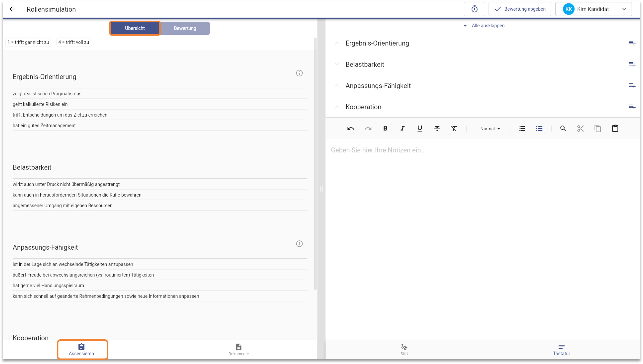Expand Kooperation notes section

tap(337, 107)
